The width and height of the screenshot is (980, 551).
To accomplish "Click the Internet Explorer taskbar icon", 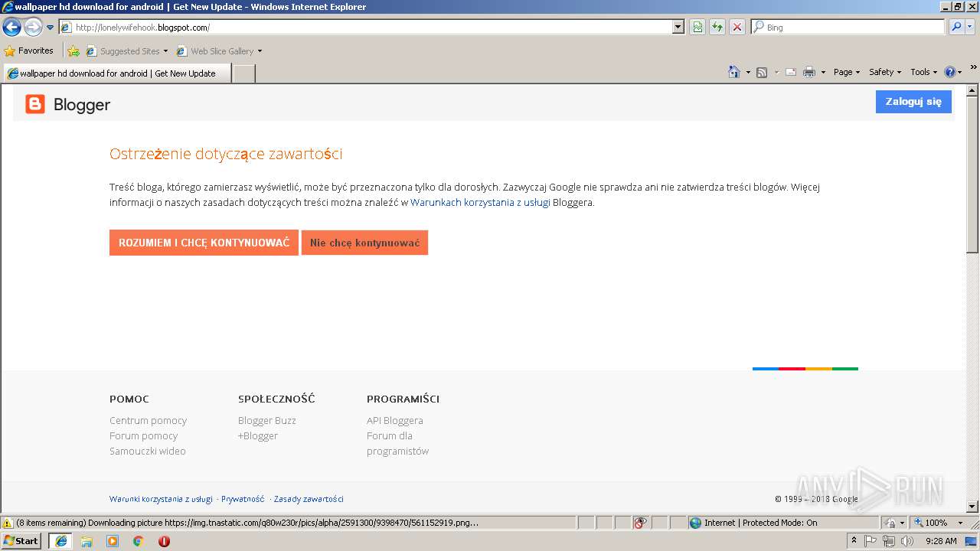I will pyautogui.click(x=60, y=541).
